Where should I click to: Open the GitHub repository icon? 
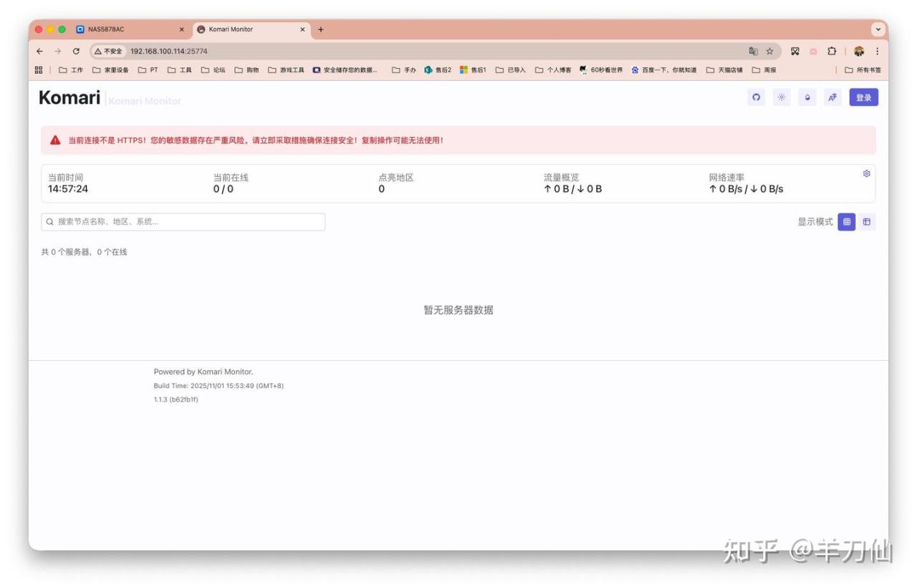pyautogui.click(x=756, y=98)
